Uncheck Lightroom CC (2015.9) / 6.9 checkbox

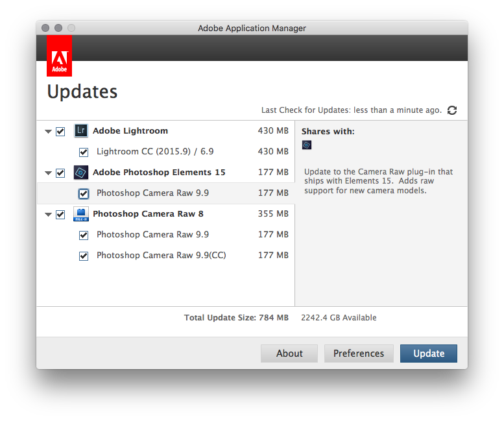pyautogui.click(x=84, y=152)
